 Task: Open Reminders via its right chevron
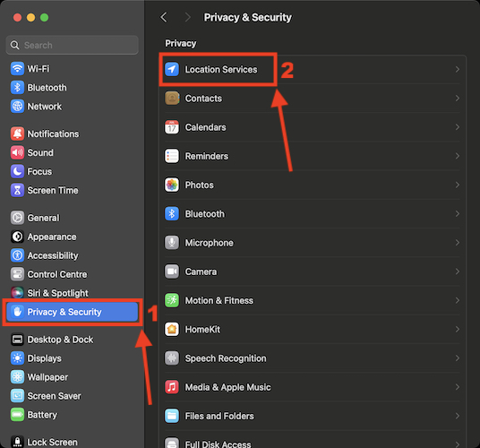(458, 156)
